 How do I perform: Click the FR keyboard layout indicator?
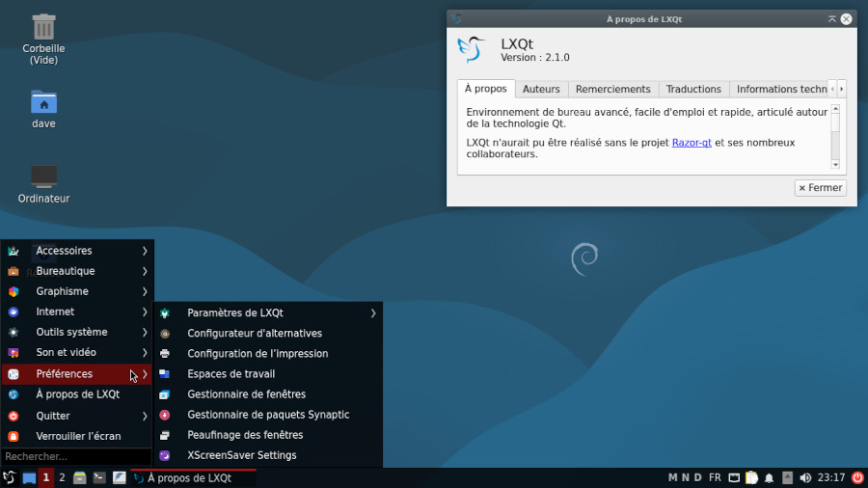716,477
